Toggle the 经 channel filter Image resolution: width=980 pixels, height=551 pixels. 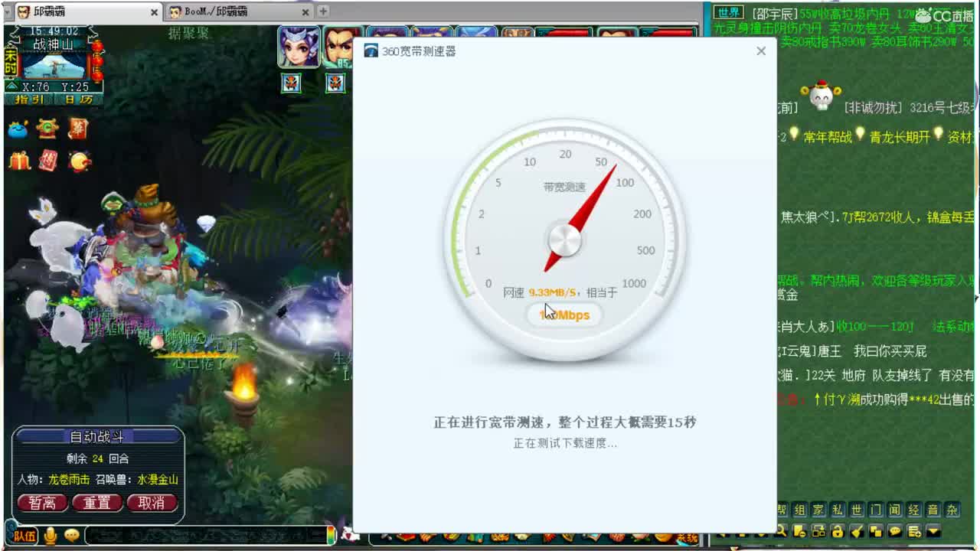pos(914,510)
